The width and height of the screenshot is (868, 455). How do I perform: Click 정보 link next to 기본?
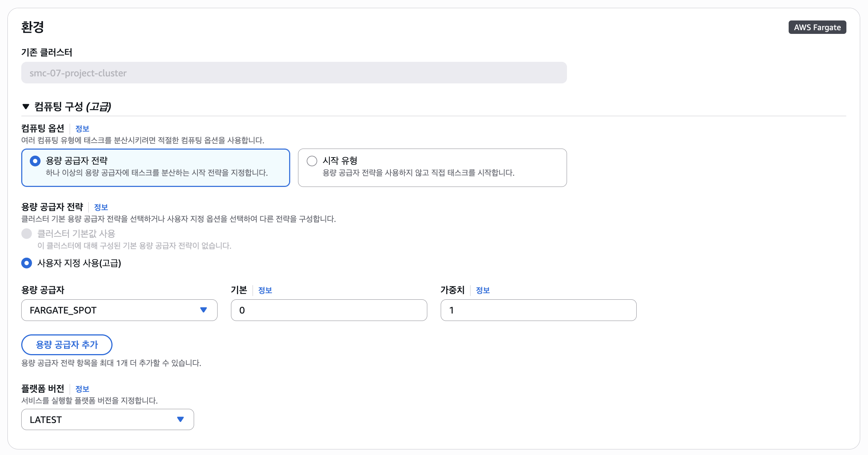pyautogui.click(x=265, y=290)
